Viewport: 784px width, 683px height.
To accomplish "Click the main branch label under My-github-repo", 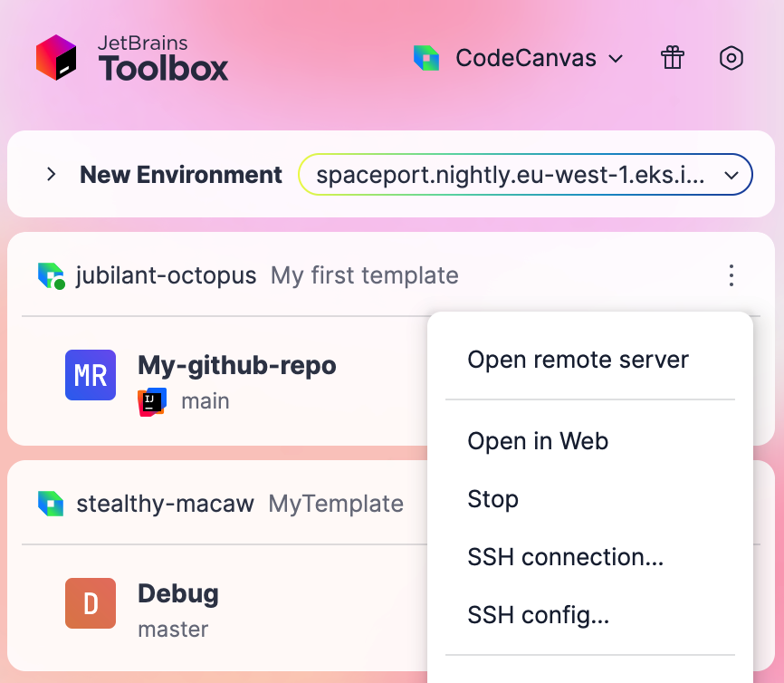I will click(x=206, y=400).
